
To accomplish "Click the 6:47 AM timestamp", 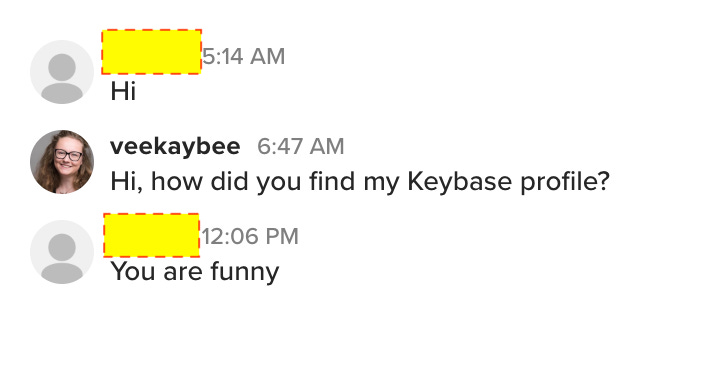I will click(300, 146).
